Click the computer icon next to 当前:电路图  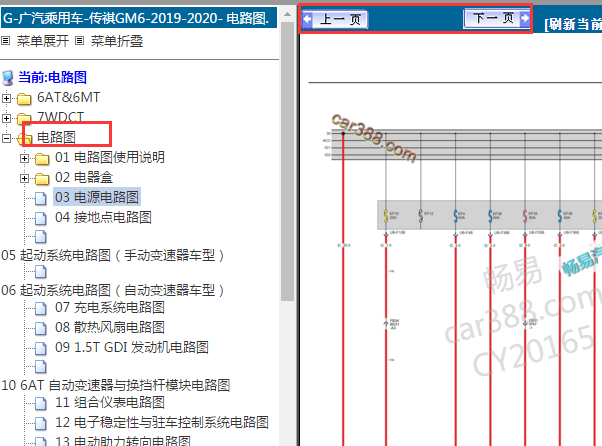click(8, 78)
